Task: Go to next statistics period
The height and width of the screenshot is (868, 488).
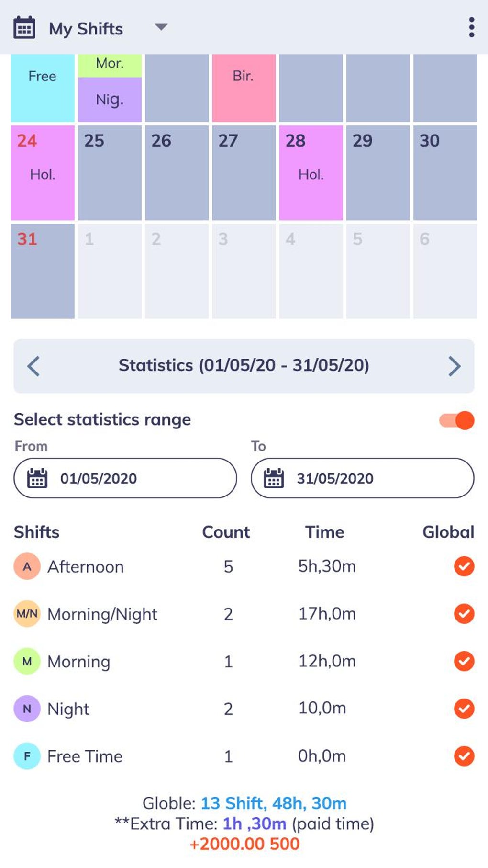Action: coord(454,366)
